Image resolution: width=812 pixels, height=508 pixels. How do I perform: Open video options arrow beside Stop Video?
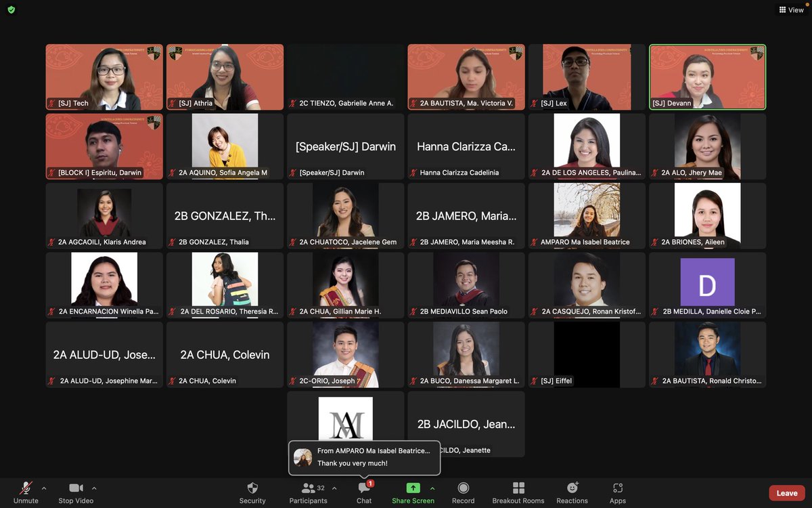[94, 488]
